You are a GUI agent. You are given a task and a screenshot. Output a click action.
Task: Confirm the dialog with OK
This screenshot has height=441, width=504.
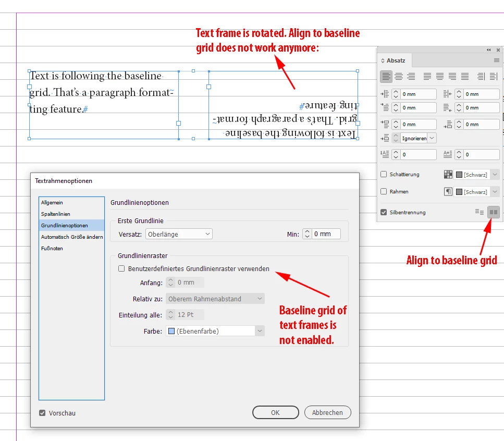click(276, 412)
